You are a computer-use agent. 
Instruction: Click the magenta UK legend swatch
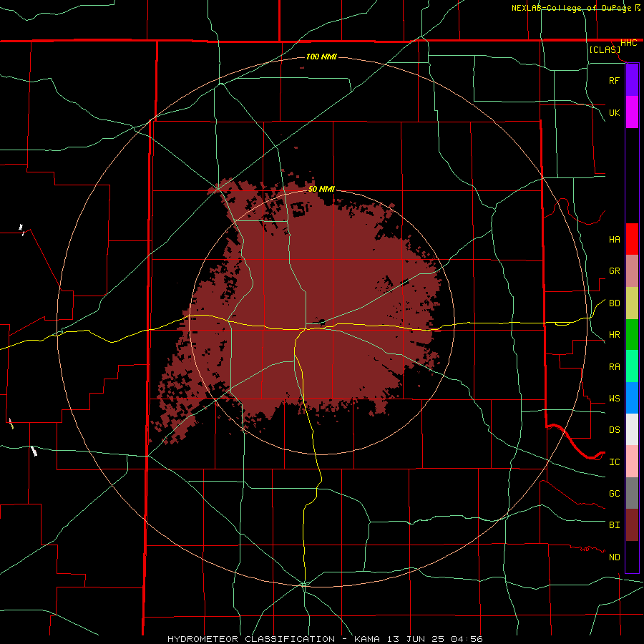632,112
